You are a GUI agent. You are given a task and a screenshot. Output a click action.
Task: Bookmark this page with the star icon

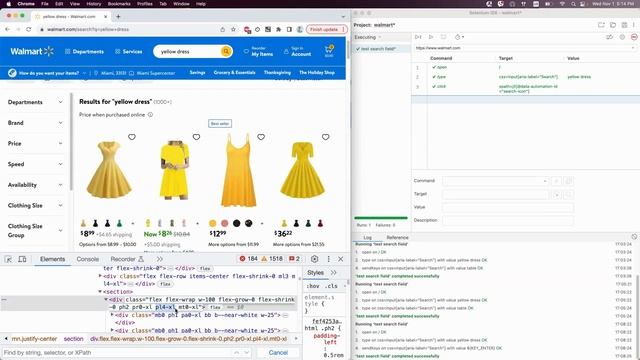click(x=233, y=29)
